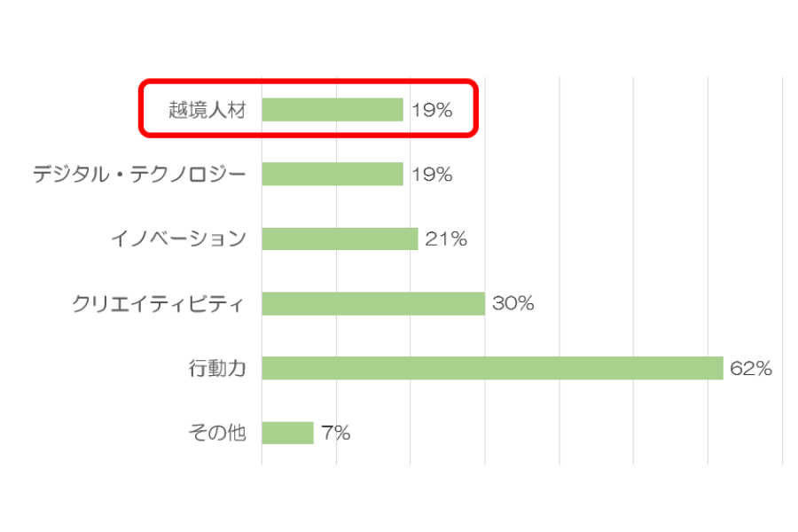The image size is (798, 532).
Task: Click the イノベーション category label
Action: point(178,239)
